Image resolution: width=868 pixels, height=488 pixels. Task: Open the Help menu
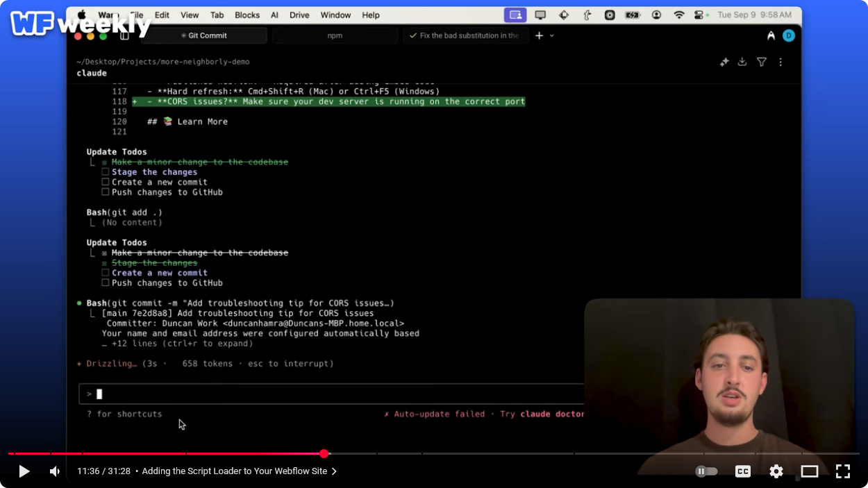click(x=371, y=15)
